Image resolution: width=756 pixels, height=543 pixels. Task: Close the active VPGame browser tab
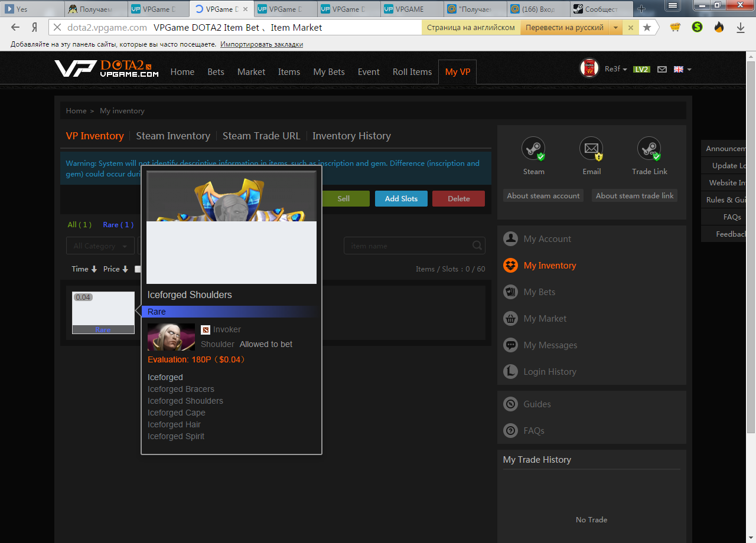pyautogui.click(x=245, y=9)
